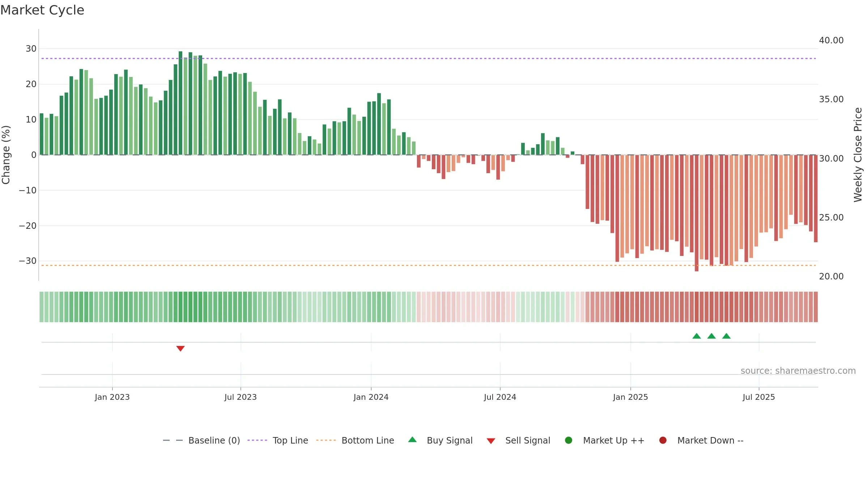Click the '20.00' right axis price label
868x488 pixels.
click(831, 277)
